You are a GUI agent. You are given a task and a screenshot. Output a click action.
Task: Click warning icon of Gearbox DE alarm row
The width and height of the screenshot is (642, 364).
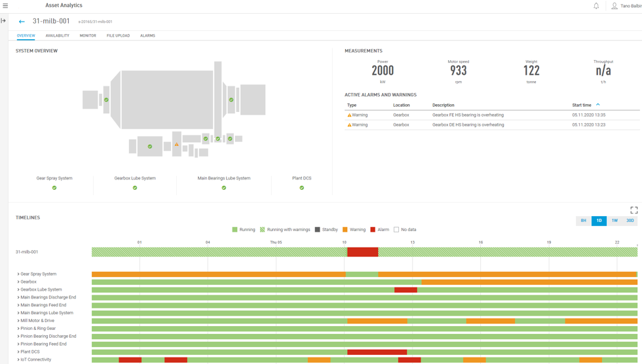(x=349, y=125)
